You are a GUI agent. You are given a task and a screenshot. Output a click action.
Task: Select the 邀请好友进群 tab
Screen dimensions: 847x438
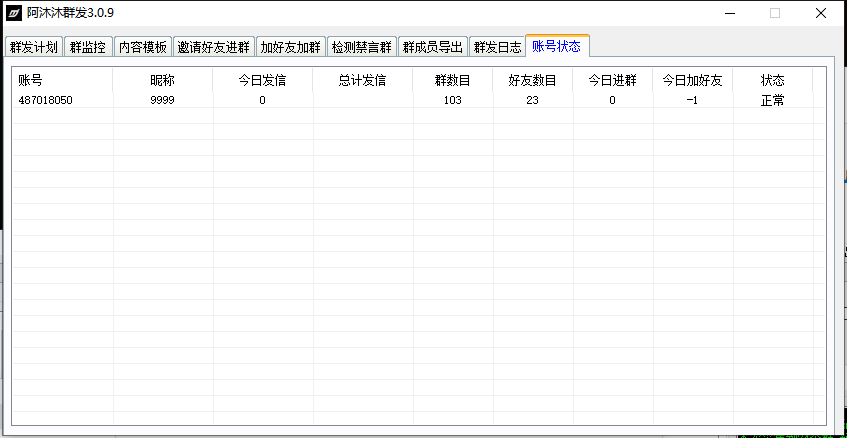pyautogui.click(x=213, y=47)
